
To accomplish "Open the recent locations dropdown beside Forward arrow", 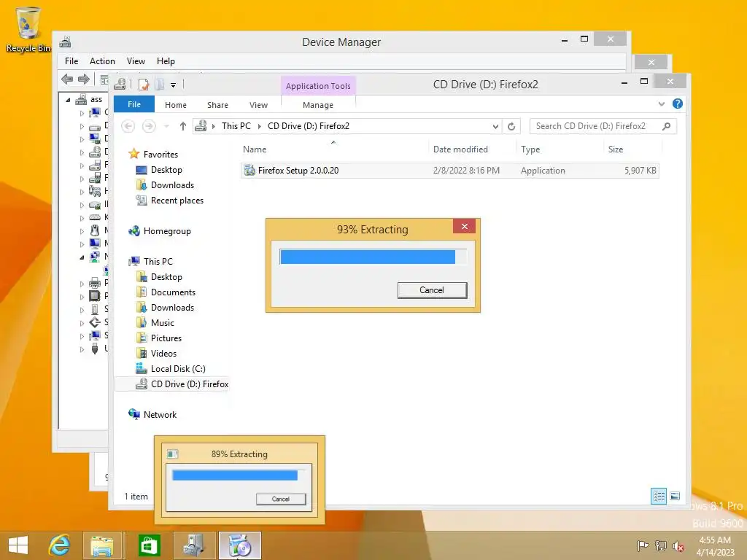I will pos(167,126).
